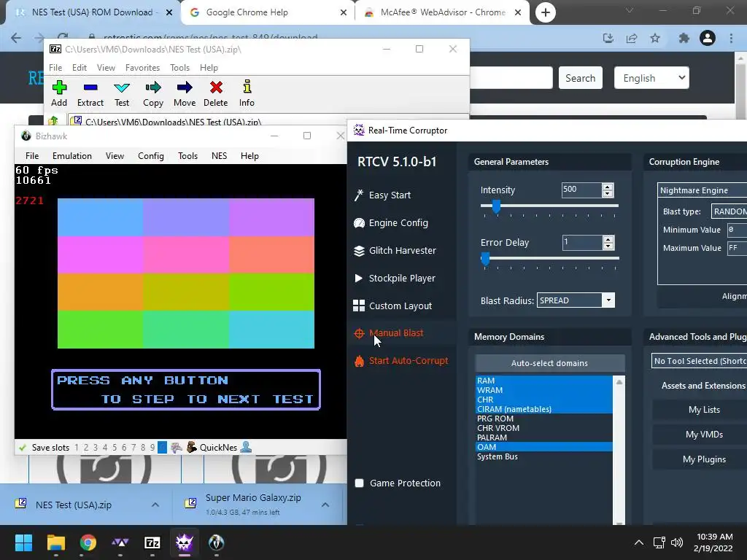Open Blast type dropdown in Nightmare Engine
Viewport: 747px width, 560px height.
(x=729, y=211)
